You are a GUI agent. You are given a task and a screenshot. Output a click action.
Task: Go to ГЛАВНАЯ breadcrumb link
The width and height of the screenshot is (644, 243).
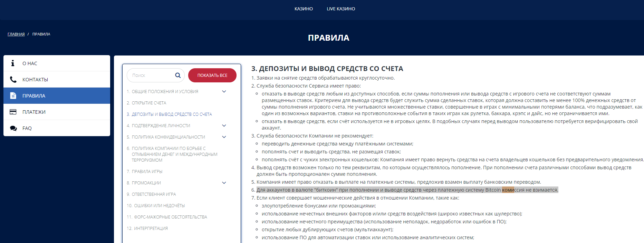coord(16,34)
